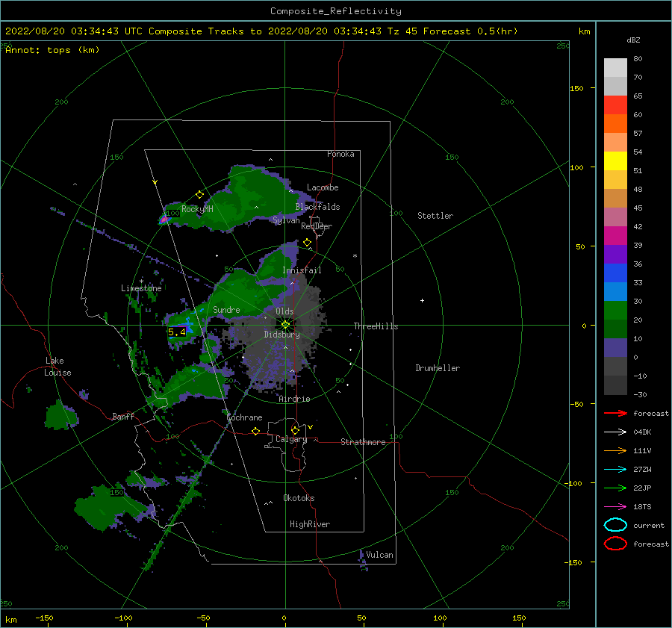
Task: Select the ThreeHills label
Action: click(x=376, y=326)
